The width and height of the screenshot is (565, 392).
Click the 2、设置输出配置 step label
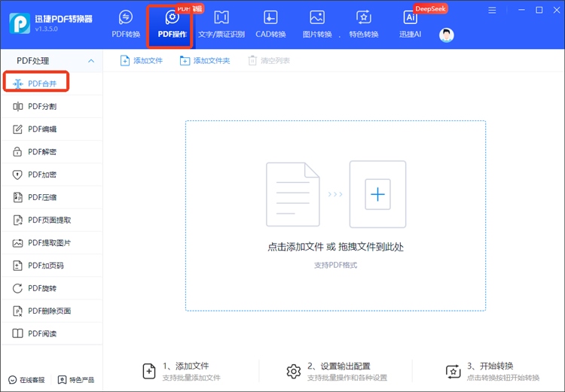tap(339, 366)
